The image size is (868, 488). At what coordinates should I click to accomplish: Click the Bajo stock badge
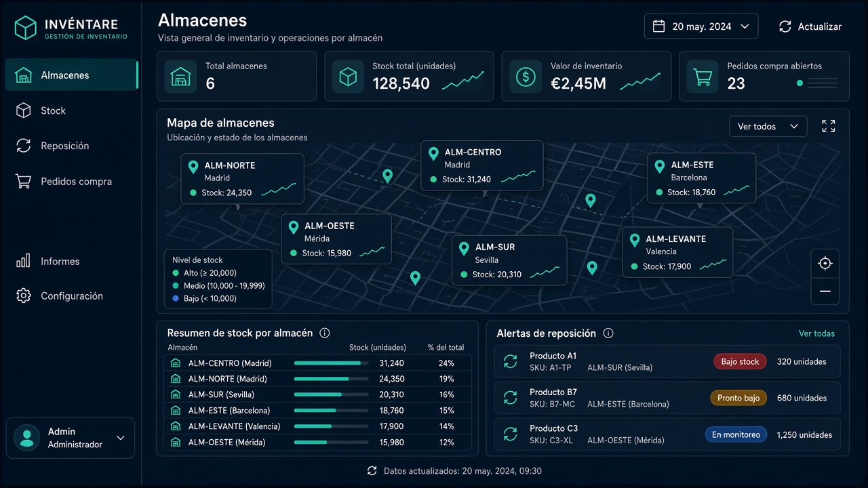(x=740, y=361)
